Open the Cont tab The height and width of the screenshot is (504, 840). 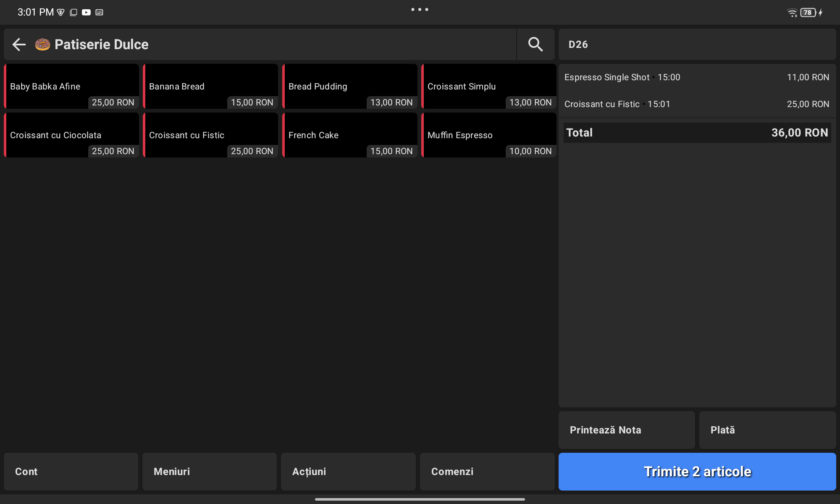tap(71, 471)
